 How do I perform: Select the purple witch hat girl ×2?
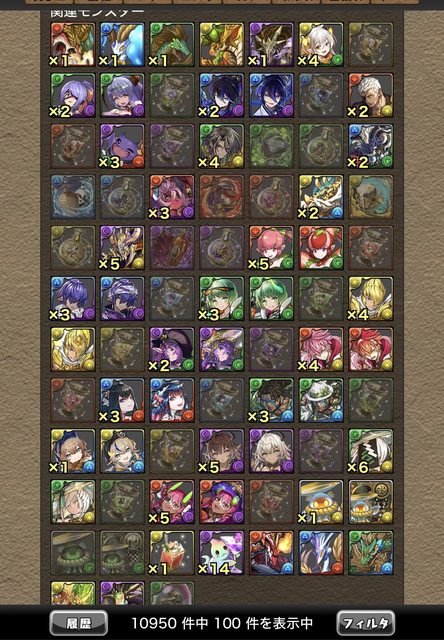coord(172,349)
